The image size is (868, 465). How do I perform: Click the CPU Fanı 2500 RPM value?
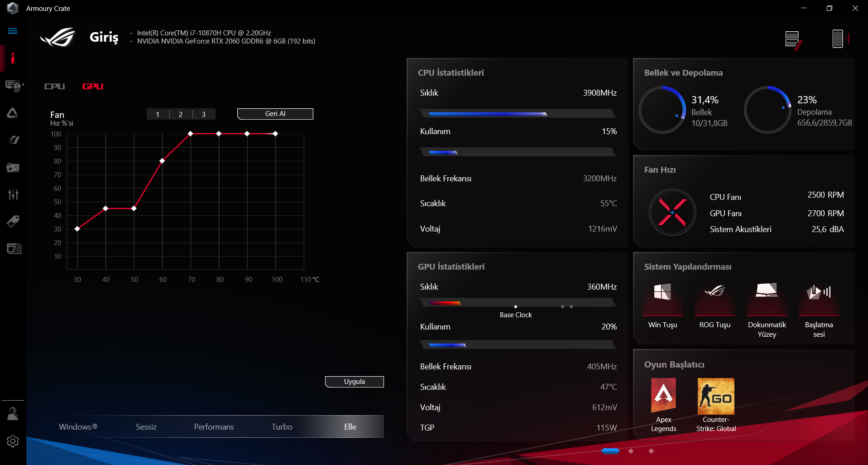tap(826, 195)
